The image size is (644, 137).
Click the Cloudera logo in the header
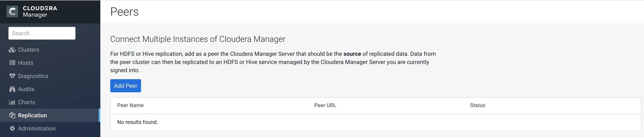click(12, 11)
